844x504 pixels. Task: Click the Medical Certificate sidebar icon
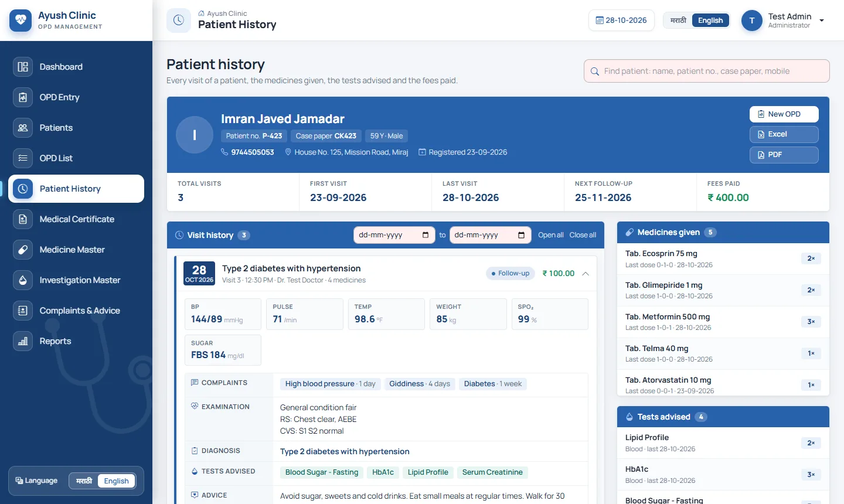pyautogui.click(x=23, y=219)
